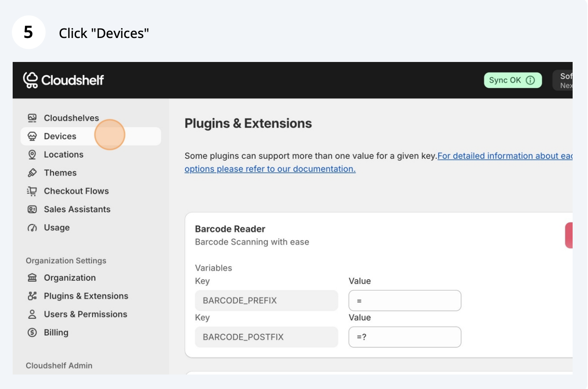Click the BARCODE_POSTFIX key field

(x=266, y=337)
